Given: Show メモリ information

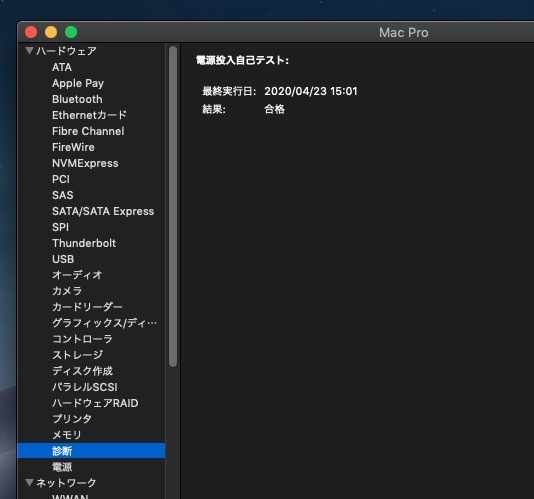Looking at the screenshot, I should [67, 435].
